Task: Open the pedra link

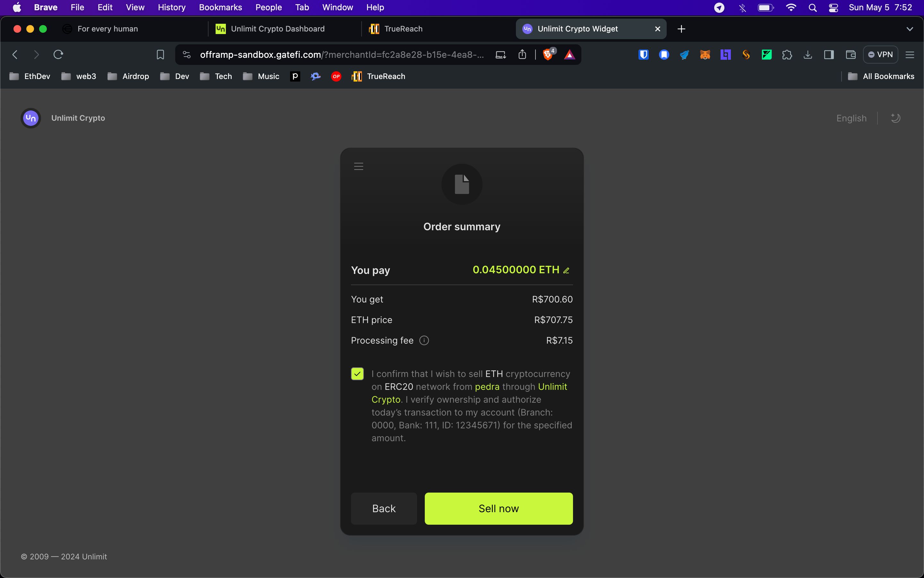Action: [x=487, y=387]
